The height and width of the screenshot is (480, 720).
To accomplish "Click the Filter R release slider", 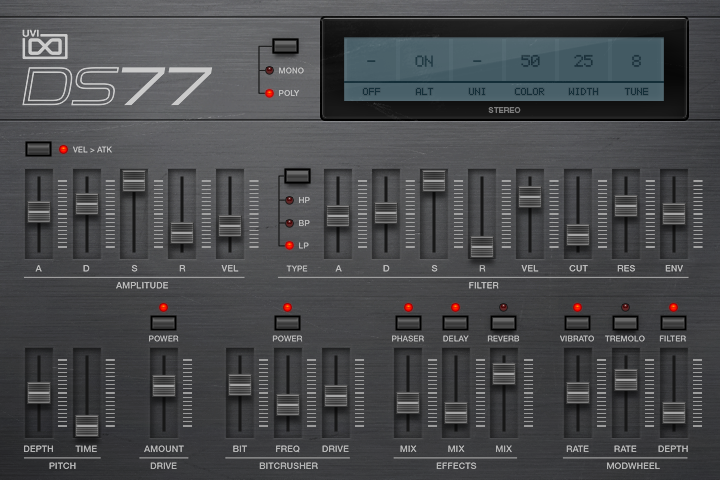I will click(x=482, y=247).
